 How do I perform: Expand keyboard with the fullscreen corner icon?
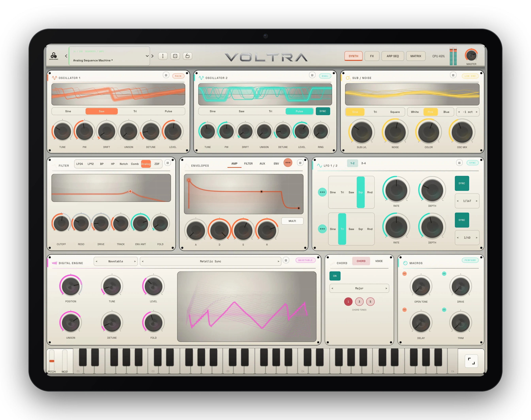coord(471,361)
